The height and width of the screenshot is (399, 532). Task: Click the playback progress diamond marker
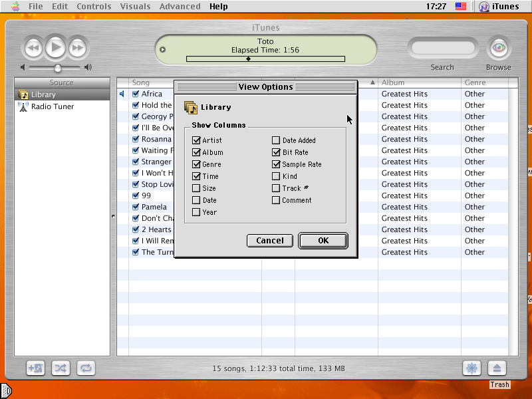click(248, 59)
